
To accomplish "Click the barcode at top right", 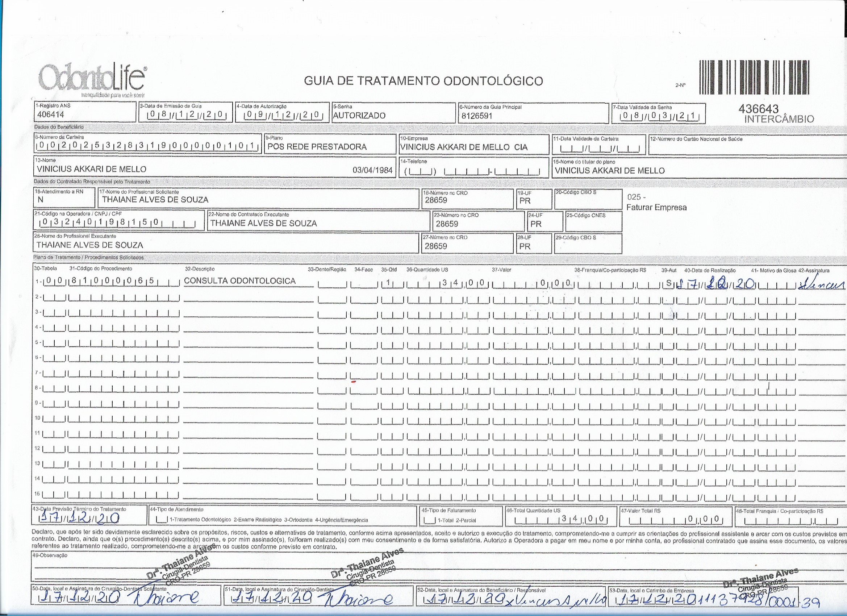I will (x=754, y=78).
